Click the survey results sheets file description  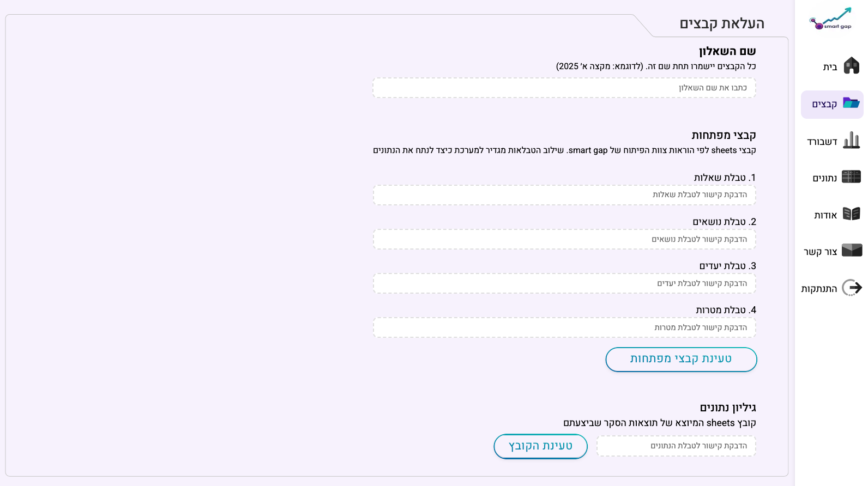(x=660, y=423)
